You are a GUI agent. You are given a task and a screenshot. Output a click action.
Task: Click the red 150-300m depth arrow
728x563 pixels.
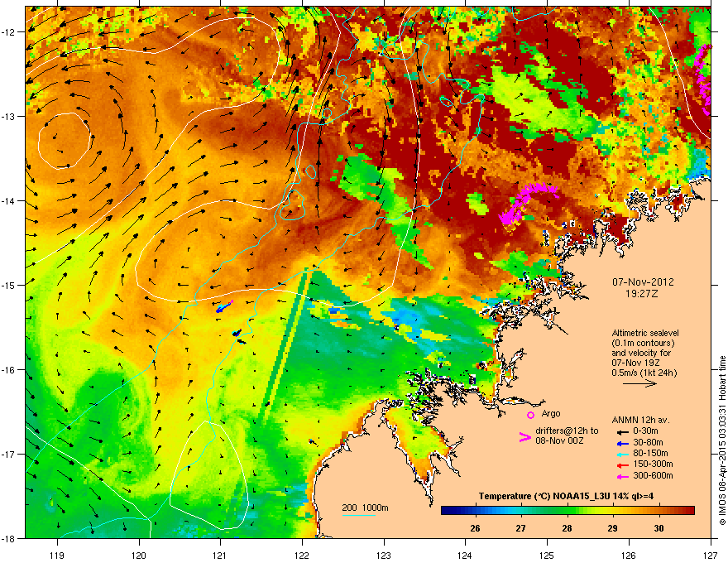click(622, 464)
